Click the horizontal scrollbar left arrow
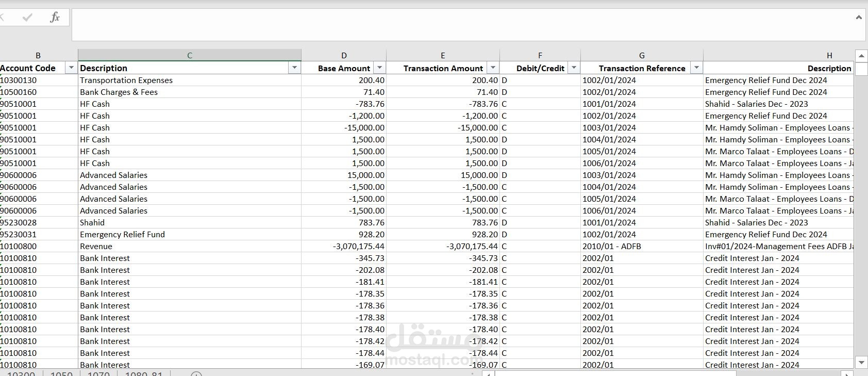This screenshot has width=868, height=376. [489, 373]
